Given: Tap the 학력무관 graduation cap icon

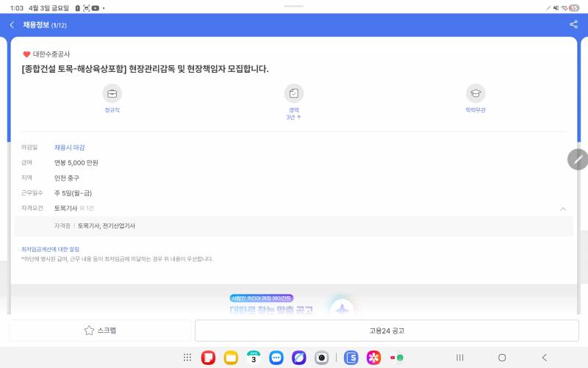Looking at the screenshot, I should 476,93.
